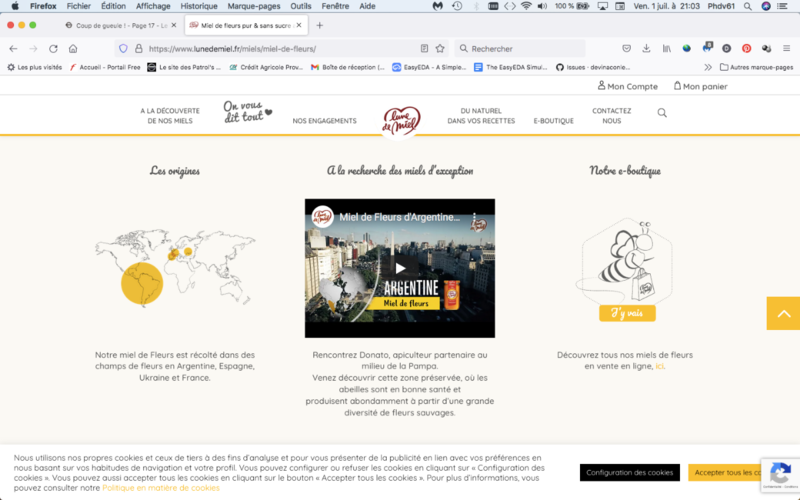Click the bee e-boutique illustration
800x500 pixels.
(x=624, y=261)
